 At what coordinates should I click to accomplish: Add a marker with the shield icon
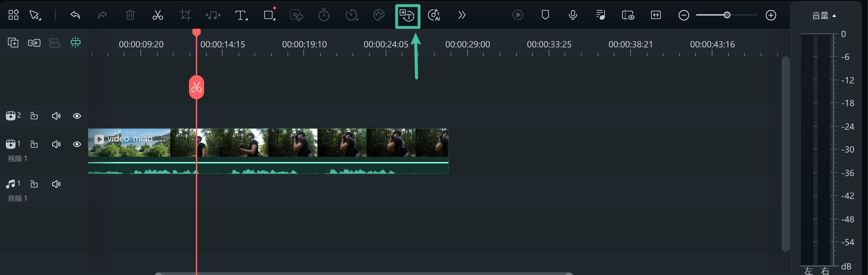tap(545, 15)
